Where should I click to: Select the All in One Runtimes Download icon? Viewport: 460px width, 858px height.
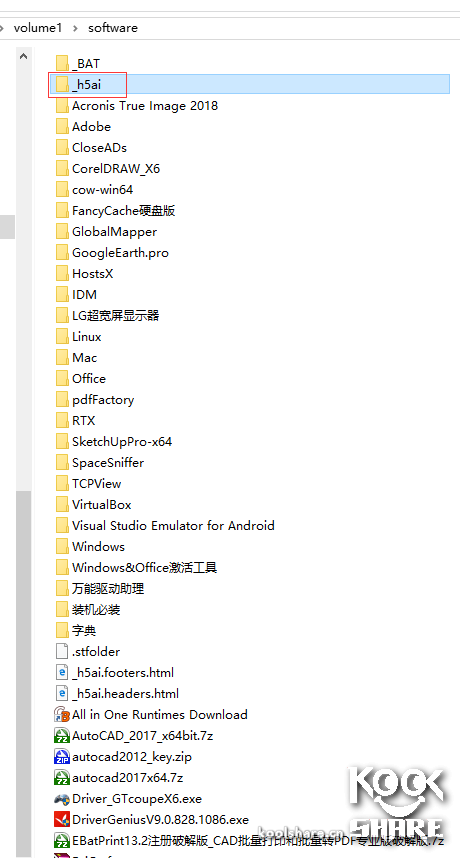[x=62, y=714]
